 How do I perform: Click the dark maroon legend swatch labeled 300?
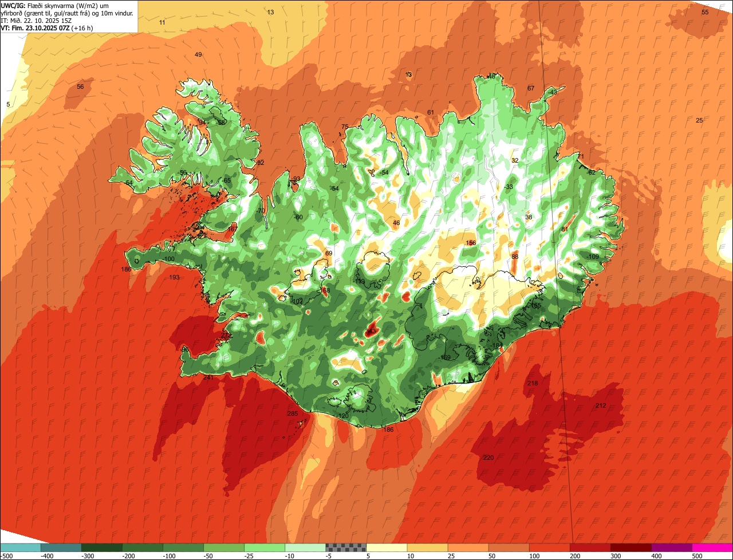coord(630,547)
